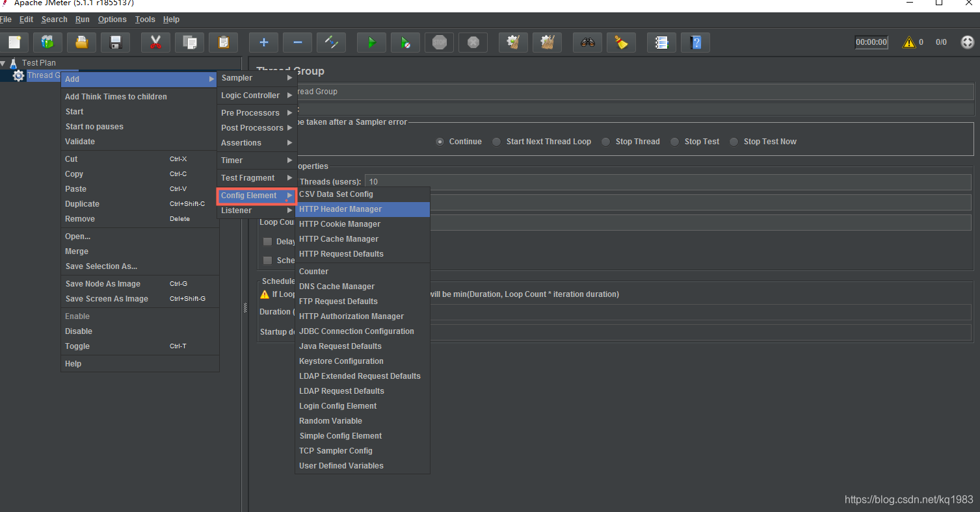Toggle the Scheduler checkbox
Viewport: 980px width, 512px height.
267,261
